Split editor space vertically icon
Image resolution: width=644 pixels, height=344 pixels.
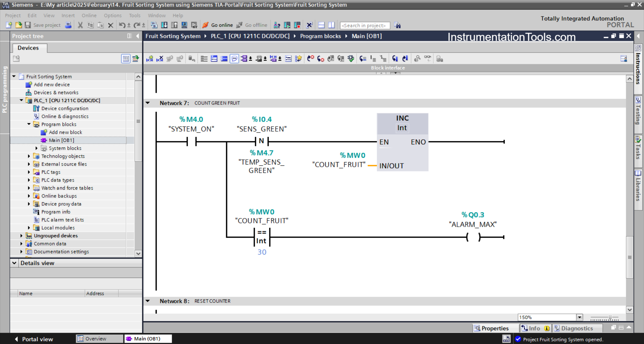click(331, 25)
